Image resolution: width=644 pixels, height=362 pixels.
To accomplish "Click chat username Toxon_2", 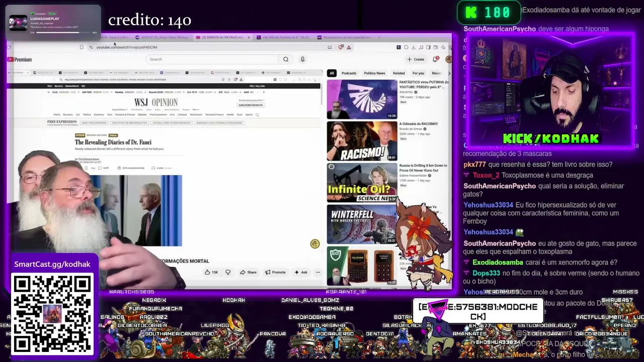I will point(486,175).
